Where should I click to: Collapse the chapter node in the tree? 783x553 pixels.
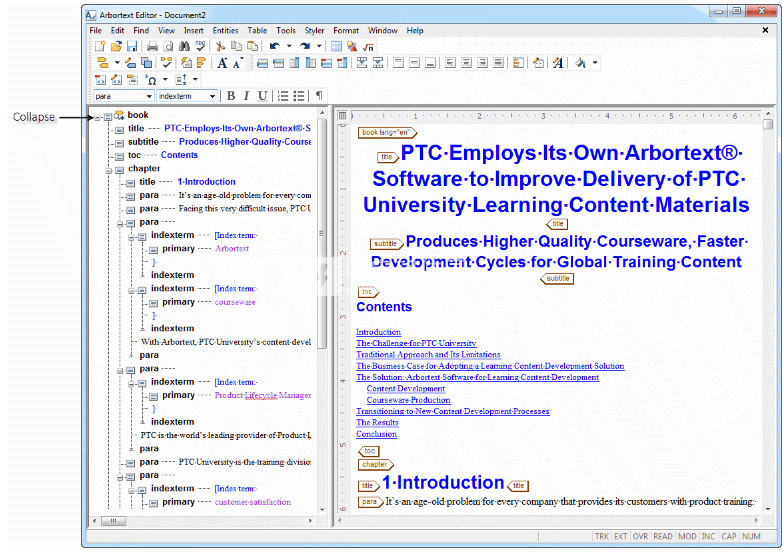click(108, 170)
